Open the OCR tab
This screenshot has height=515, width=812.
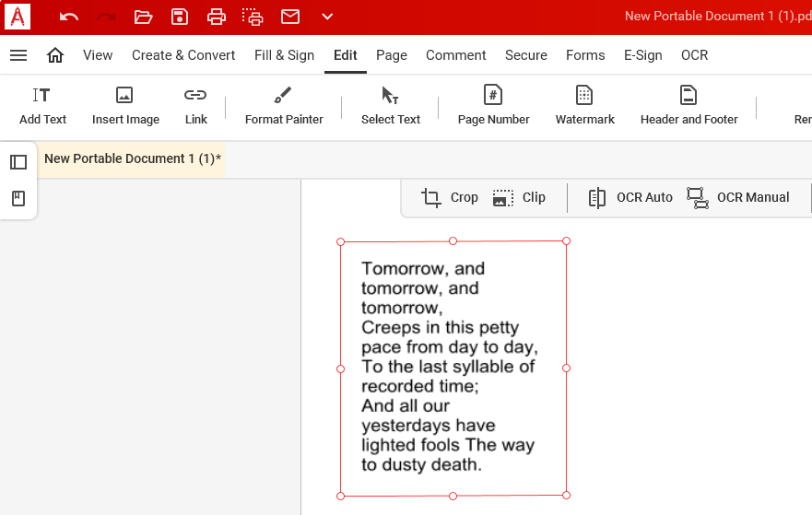coord(694,55)
